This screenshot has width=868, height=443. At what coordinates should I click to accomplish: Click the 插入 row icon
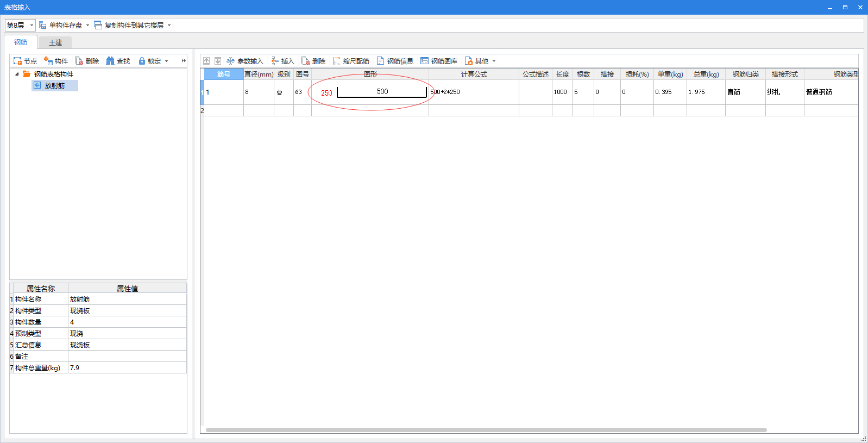point(275,61)
